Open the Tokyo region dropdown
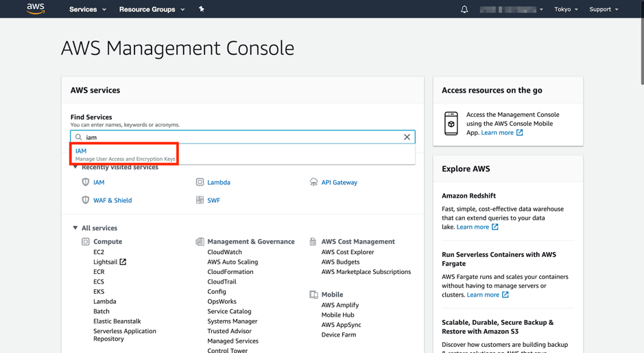644x353 pixels. (566, 10)
